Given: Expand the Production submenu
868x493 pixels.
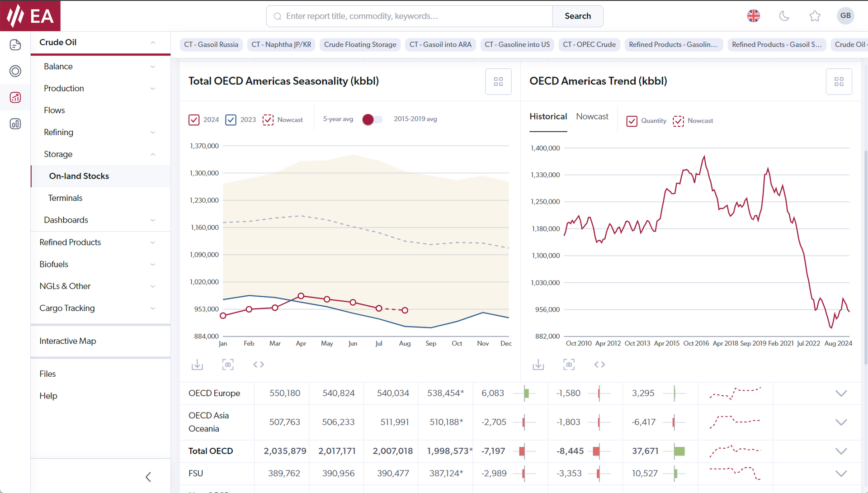Looking at the screenshot, I should click(x=153, y=89).
